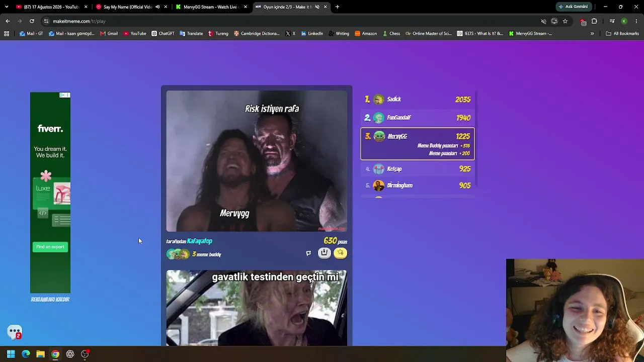Unmute the Say My Name tab
Viewport: 644px width, 362px height.
[x=157, y=7]
